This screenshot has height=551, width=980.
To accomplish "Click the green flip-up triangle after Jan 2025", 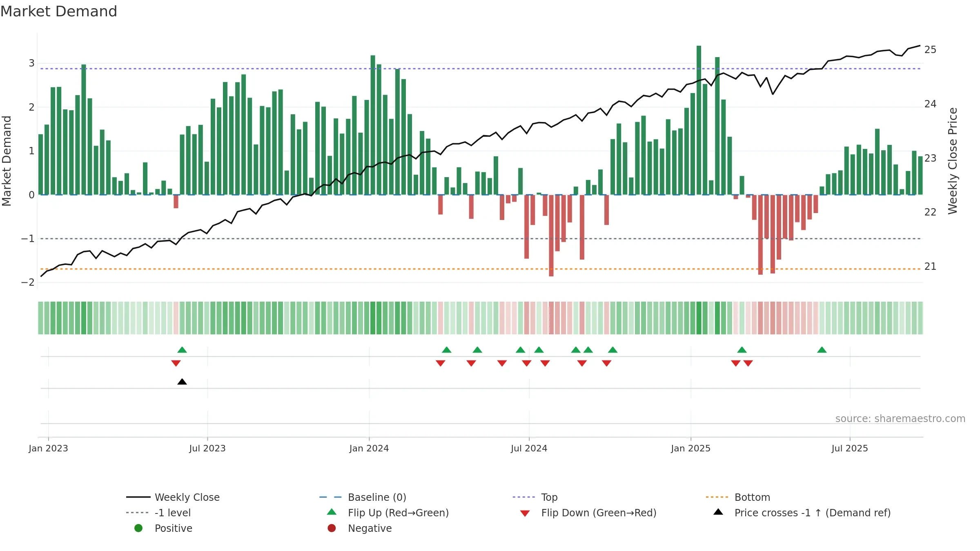I will click(742, 350).
